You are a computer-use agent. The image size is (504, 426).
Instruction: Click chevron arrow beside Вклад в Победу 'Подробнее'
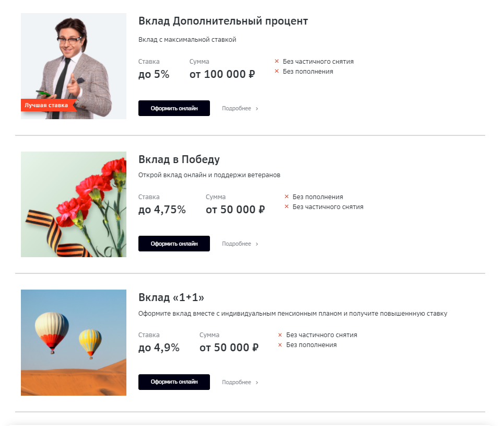257,244
